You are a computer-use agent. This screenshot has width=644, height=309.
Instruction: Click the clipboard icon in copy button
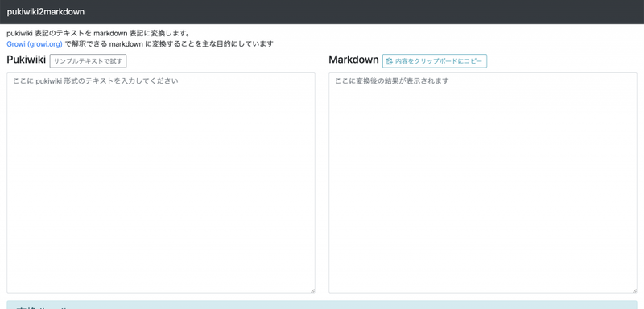(390, 61)
